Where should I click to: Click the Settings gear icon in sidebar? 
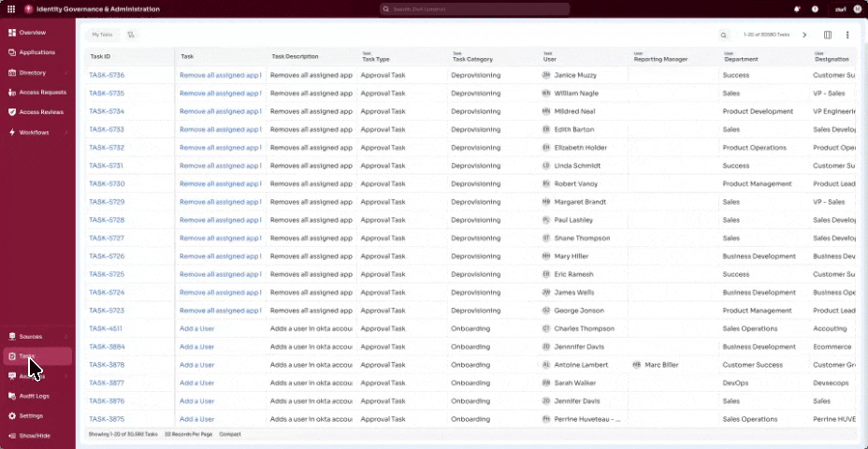[x=11, y=415]
